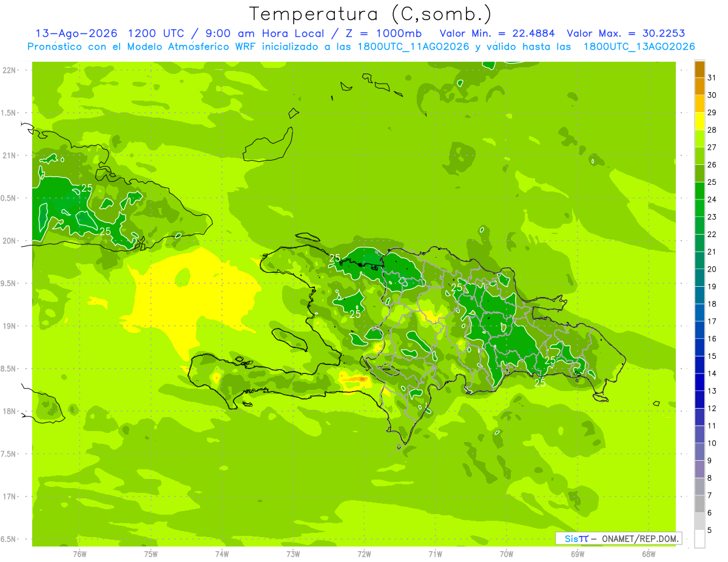
Task: Click the '69W' longitude axis label
Action: coord(578,554)
